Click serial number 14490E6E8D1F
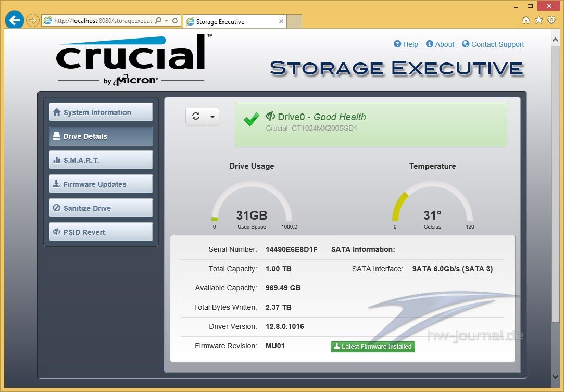 coord(291,249)
